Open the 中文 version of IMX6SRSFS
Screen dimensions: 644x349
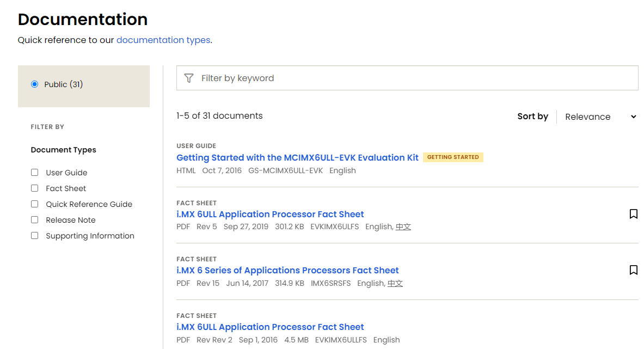pyautogui.click(x=395, y=283)
